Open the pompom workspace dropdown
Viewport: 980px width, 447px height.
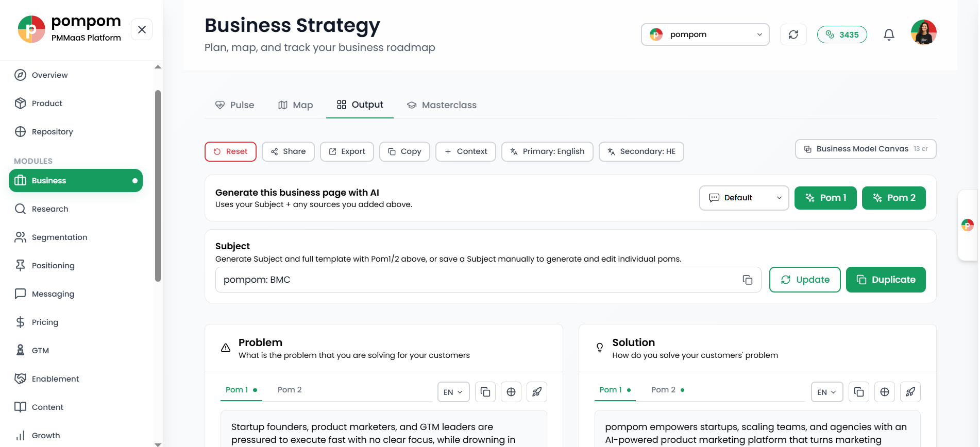coord(705,35)
